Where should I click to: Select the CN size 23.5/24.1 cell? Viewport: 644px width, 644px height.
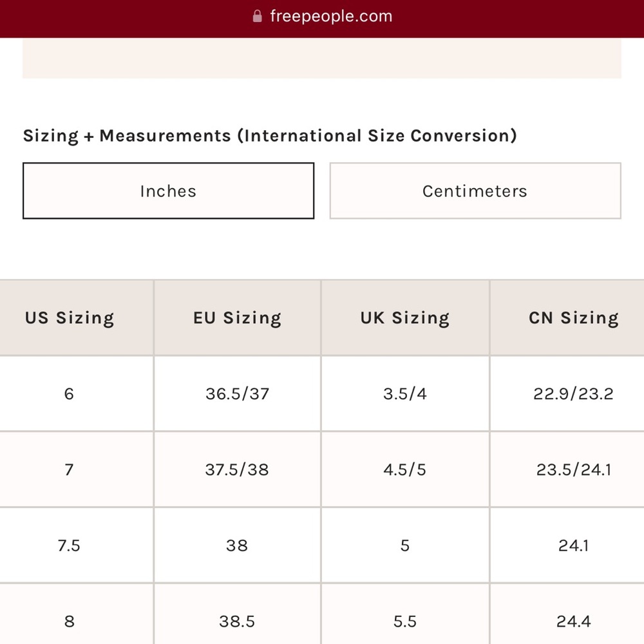[x=573, y=469]
